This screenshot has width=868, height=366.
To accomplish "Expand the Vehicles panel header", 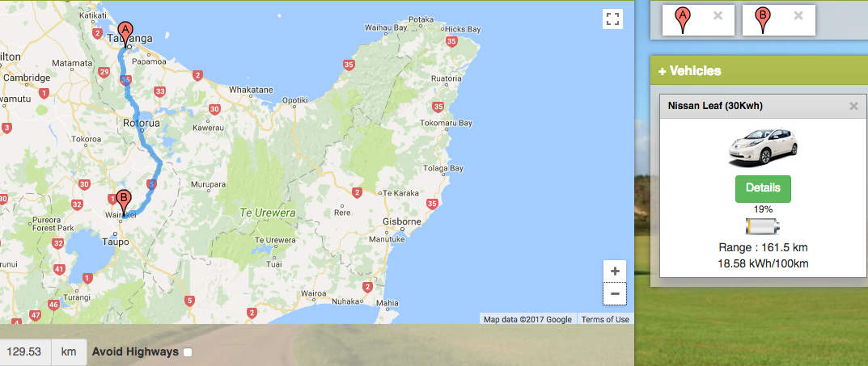I will click(x=689, y=71).
